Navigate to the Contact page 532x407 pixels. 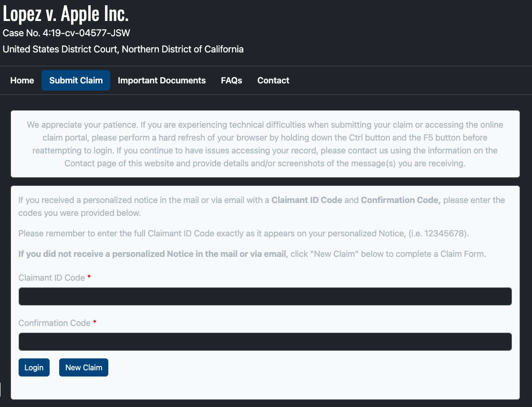point(273,81)
